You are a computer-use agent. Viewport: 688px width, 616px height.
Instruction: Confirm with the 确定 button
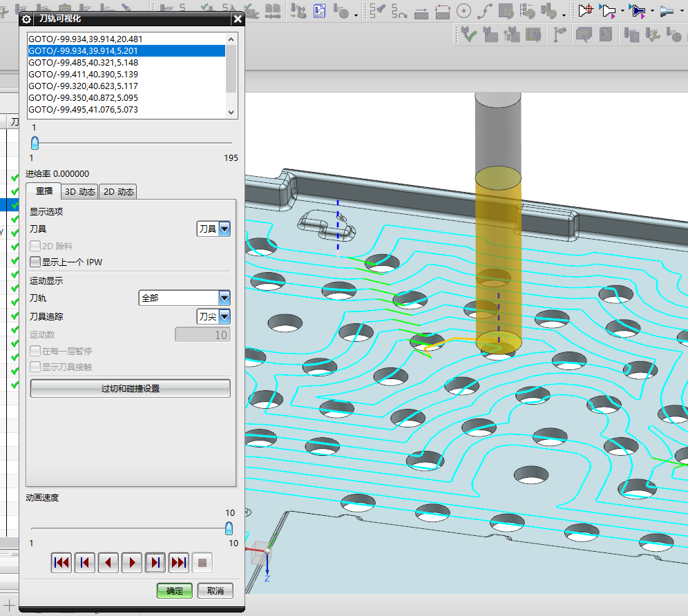(x=175, y=590)
